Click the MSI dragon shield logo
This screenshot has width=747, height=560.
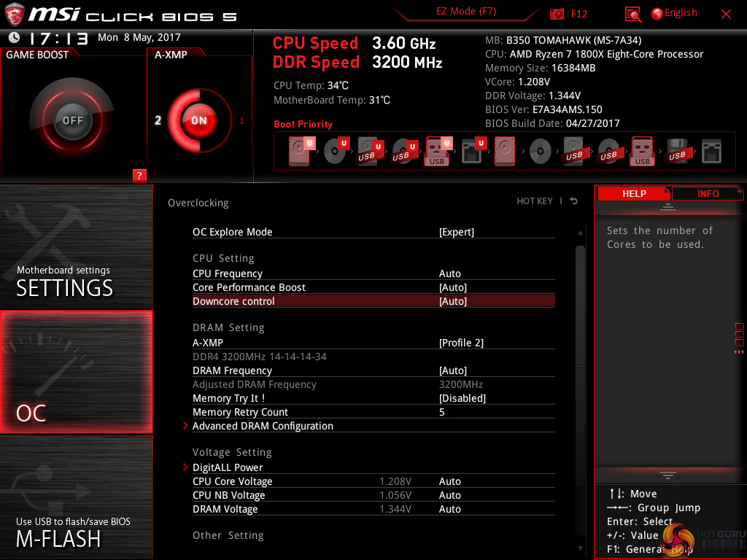[x=15, y=15]
